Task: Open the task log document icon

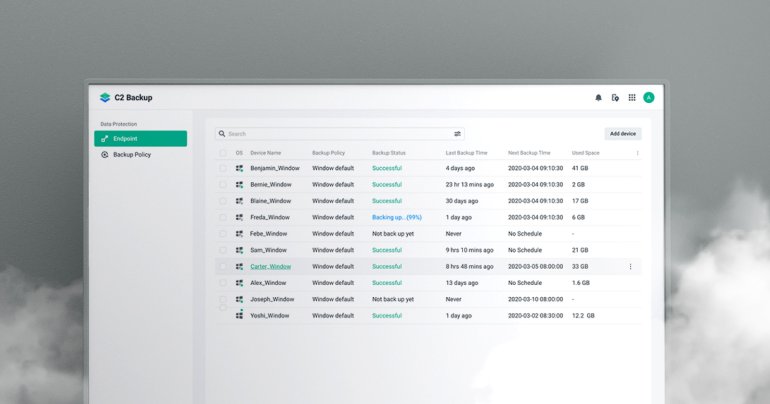Action: point(615,98)
